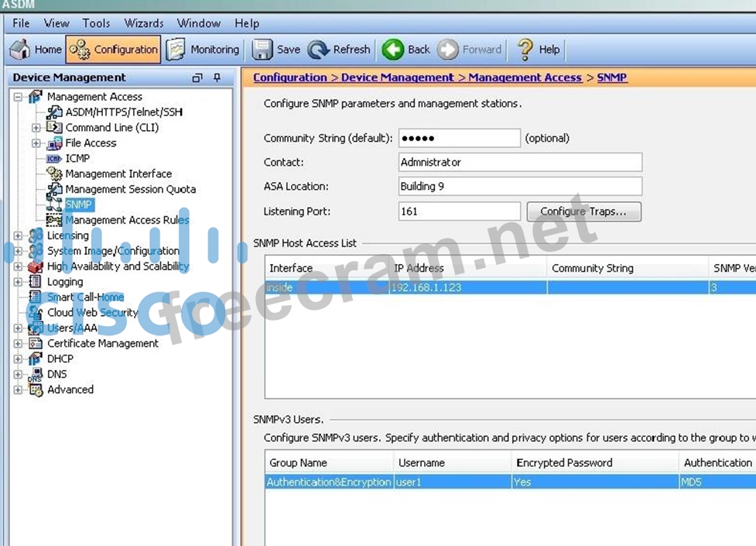Expand the Certificate Management node
Viewport: 756px width, 546px height.
(x=18, y=343)
